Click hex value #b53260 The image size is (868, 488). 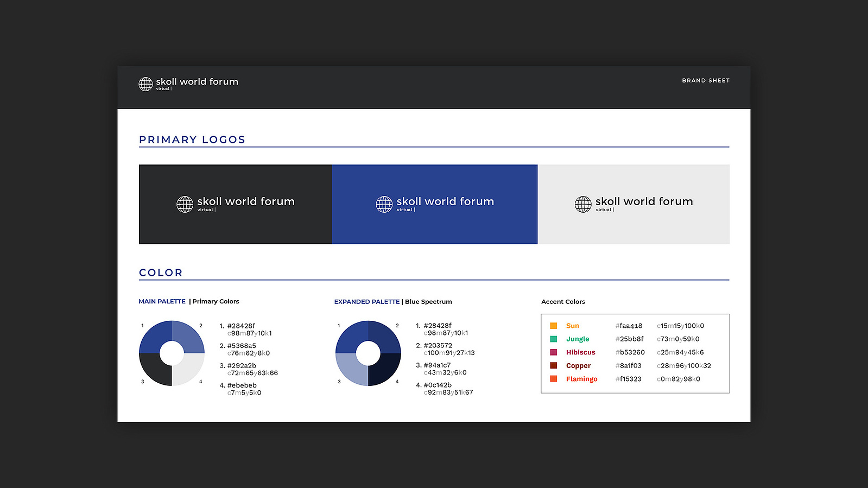630,352
